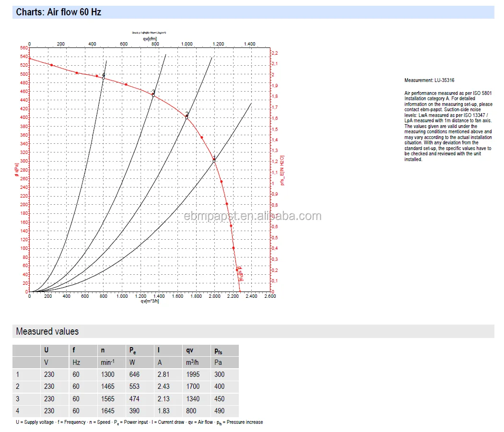Screen dimensions: 504x432
Task: Click the ISO 5801 air performance description paragraph
Action: [x=448, y=126]
